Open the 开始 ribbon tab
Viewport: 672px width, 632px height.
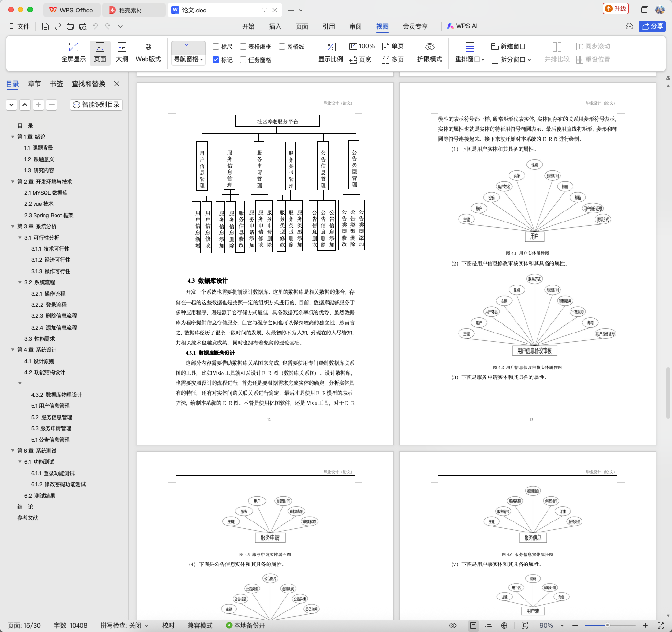coord(248,26)
